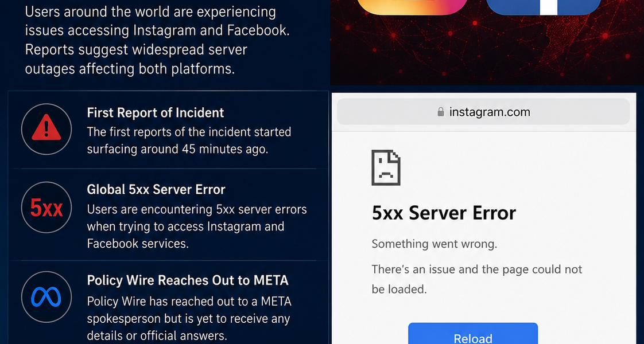
Task: Click the Instagram logo at top
Action: [x=412, y=7]
